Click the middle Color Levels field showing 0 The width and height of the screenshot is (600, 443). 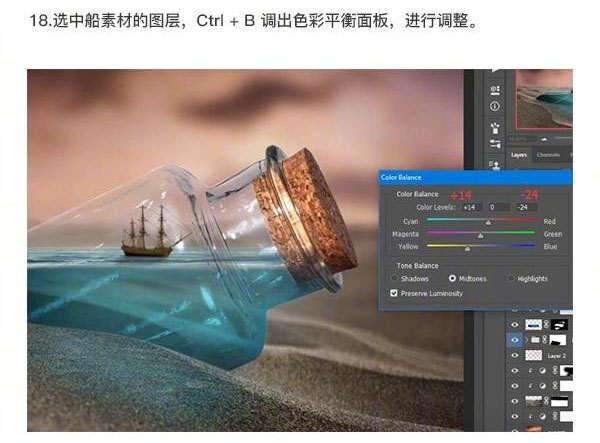pos(499,207)
